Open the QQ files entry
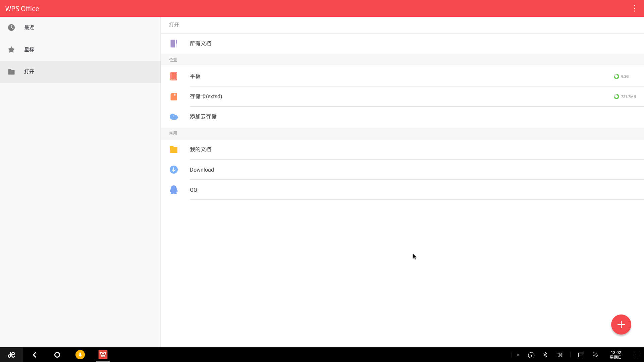 point(402,190)
